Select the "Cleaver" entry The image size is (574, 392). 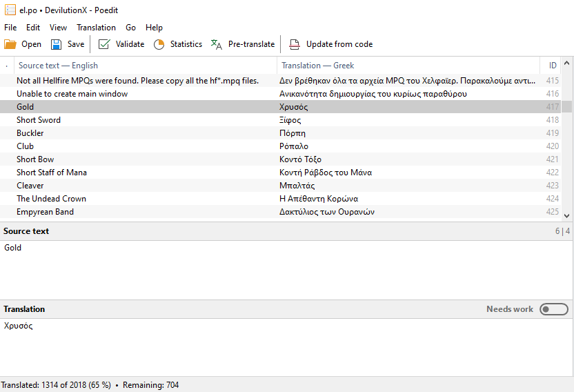pos(280,186)
